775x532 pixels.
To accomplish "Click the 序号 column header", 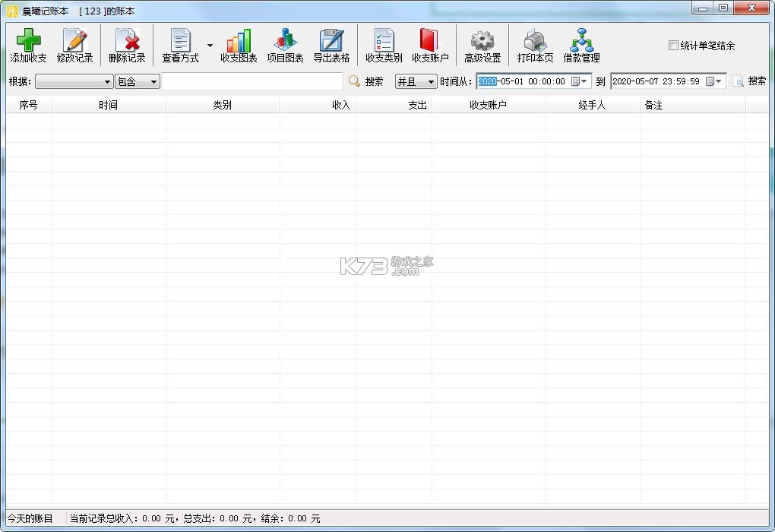I will click(x=29, y=105).
